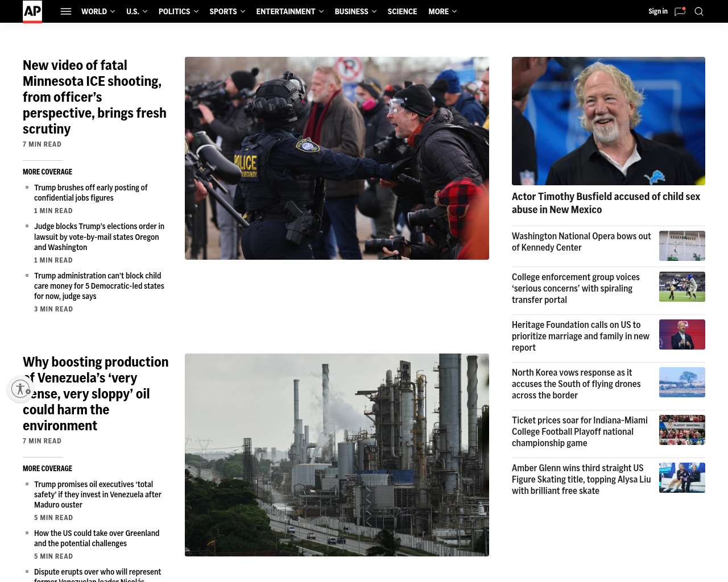Open the hamburger navigation menu
The height and width of the screenshot is (582, 728).
click(x=66, y=11)
